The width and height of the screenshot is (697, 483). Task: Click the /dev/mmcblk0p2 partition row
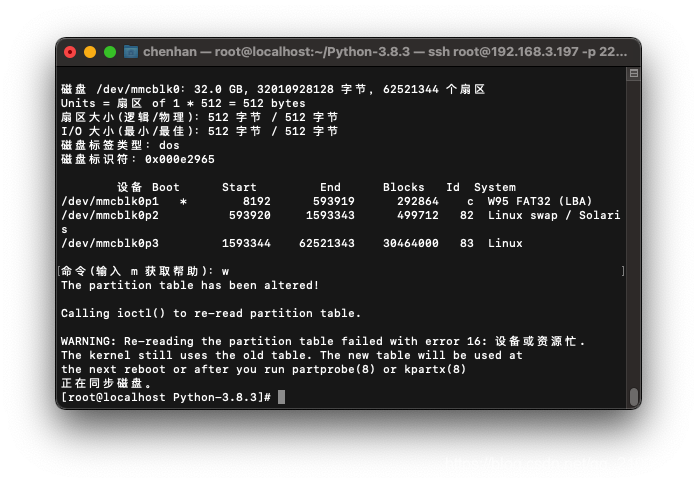tap(340, 216)
